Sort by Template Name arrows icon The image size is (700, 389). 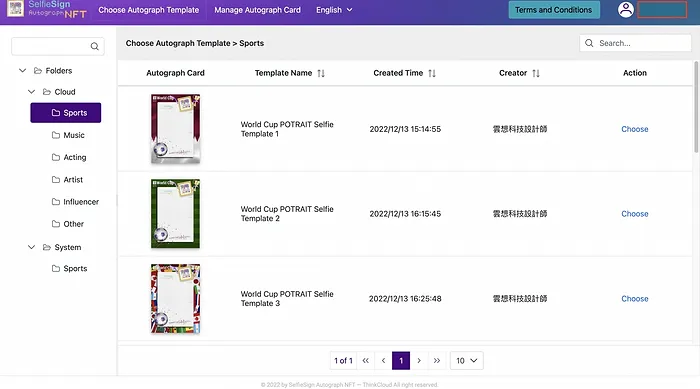point(321,73)
